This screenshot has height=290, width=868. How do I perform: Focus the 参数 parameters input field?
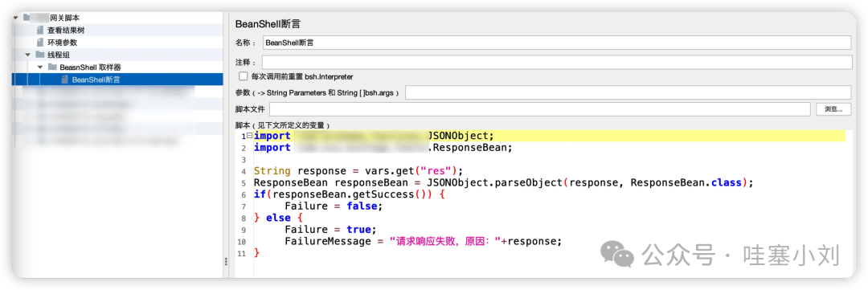[x=628, y=92]
